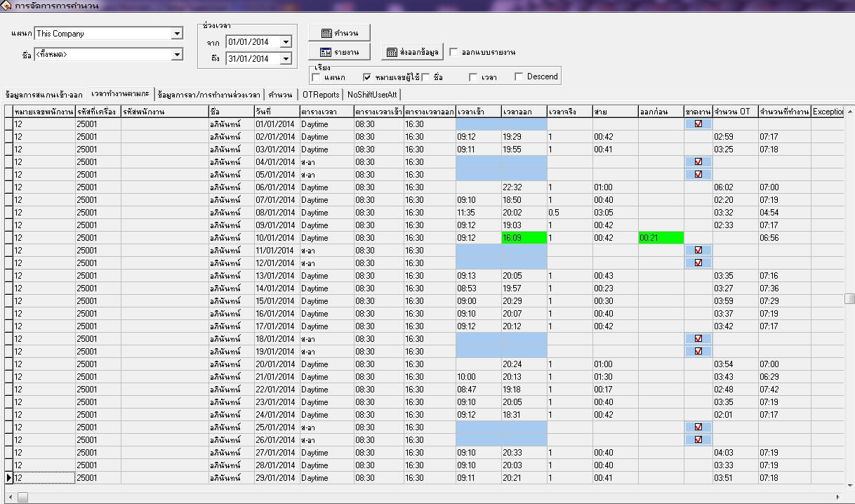Viewport: 855px width, 504px height.
Task: Toggle the Descend checkbox
Action: [x=519, y=77]
